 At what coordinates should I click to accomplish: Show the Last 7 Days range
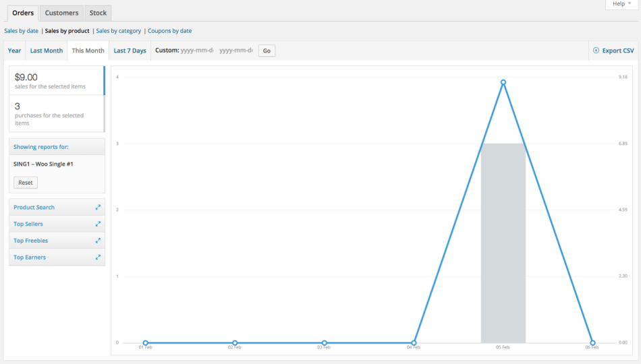tap(130, 51)
